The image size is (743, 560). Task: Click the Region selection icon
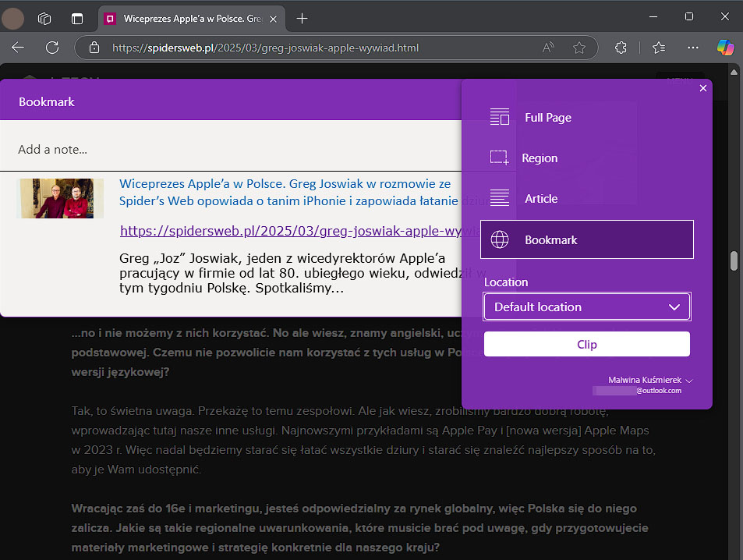pyautogui.click(x=500, y=158)
